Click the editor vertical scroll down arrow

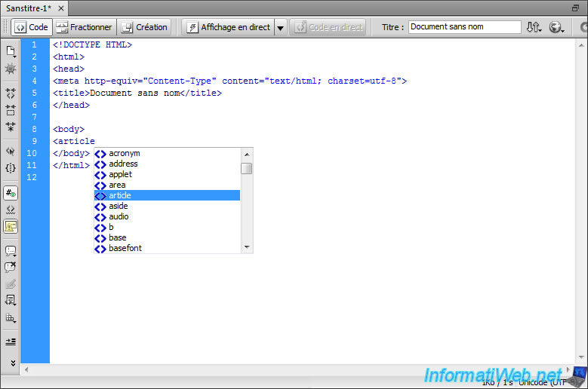click(581, 357)
